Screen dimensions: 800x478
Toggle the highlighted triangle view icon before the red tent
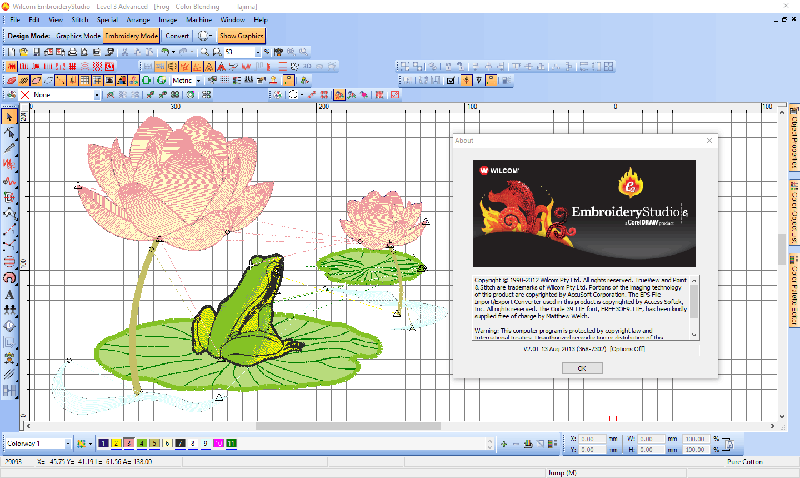click(209, 66)
